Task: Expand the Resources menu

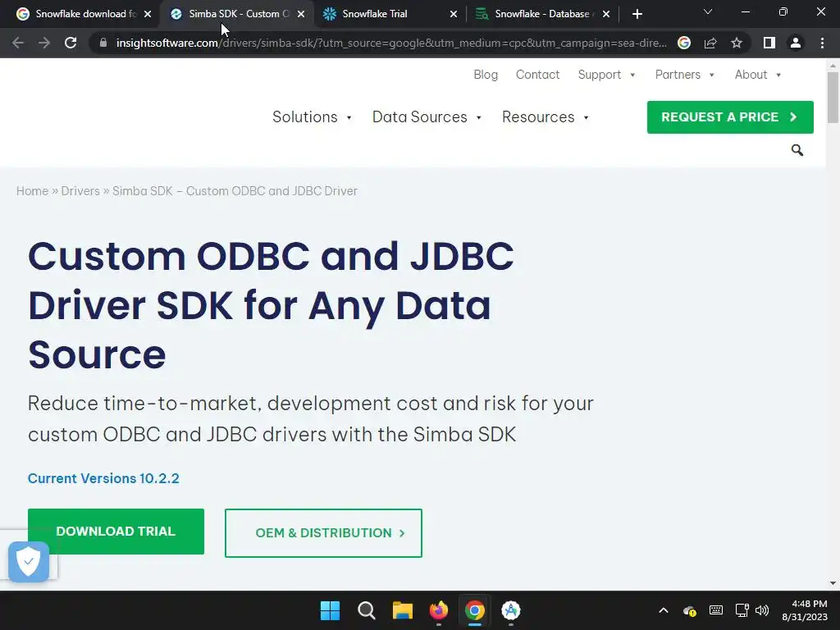Action: 546,116
